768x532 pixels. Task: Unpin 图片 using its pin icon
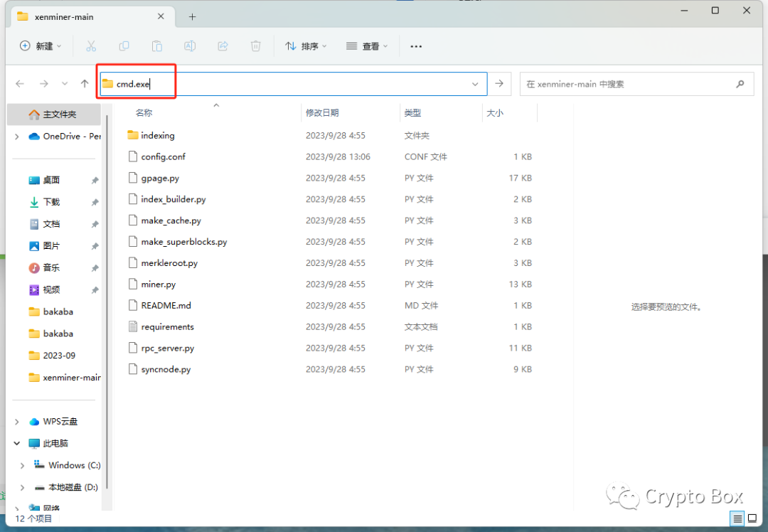coord(95,246)
